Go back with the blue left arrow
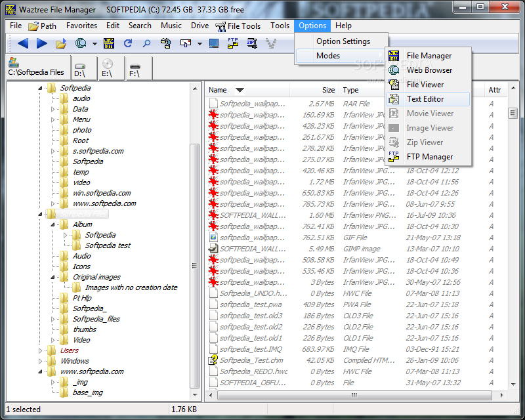 click(x=23, y=43)
